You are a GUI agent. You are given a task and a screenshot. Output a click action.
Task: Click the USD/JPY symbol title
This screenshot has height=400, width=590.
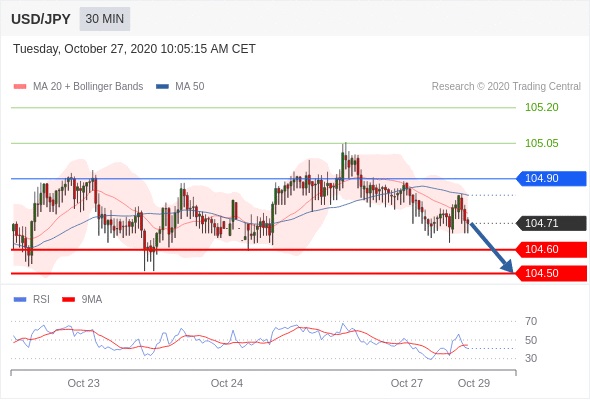coord(41,19)
